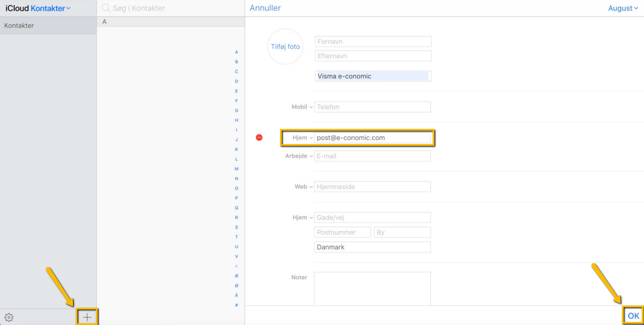Click the plus icon to add a contact
Viewport: 644px width, 325px height.
coord(87,317)
